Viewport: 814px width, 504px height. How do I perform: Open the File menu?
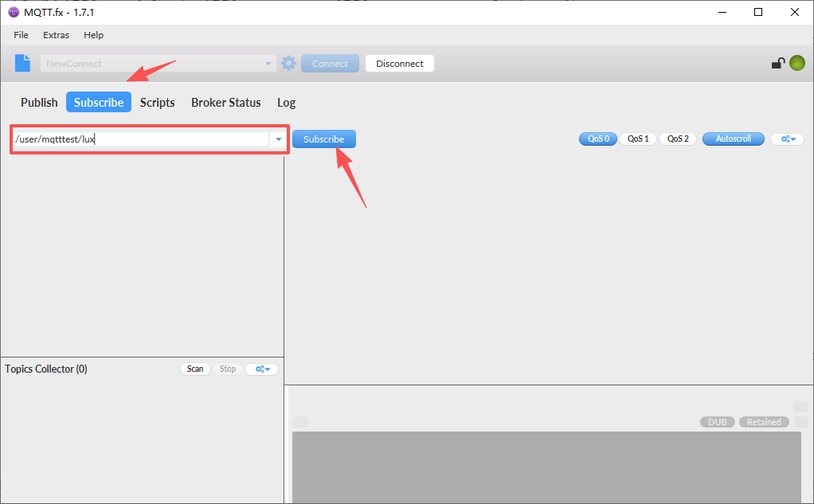21,35
